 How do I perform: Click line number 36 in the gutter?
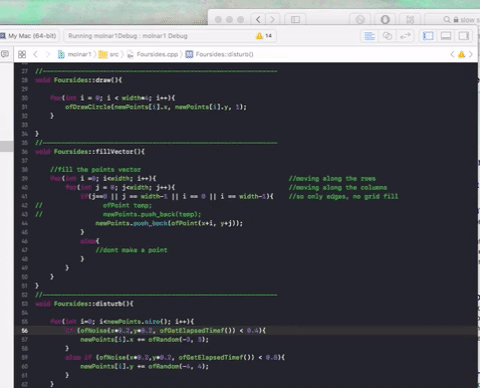(x=25, y=152)
